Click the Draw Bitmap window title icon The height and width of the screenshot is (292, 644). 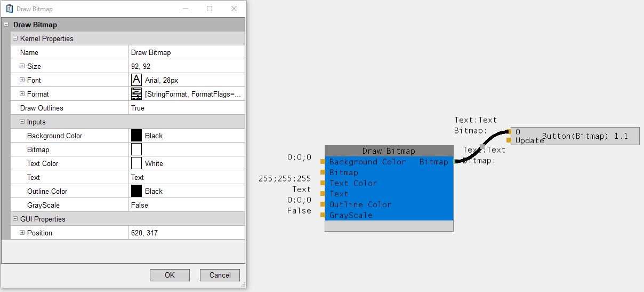pyautogui.click(x=9, y=9)
